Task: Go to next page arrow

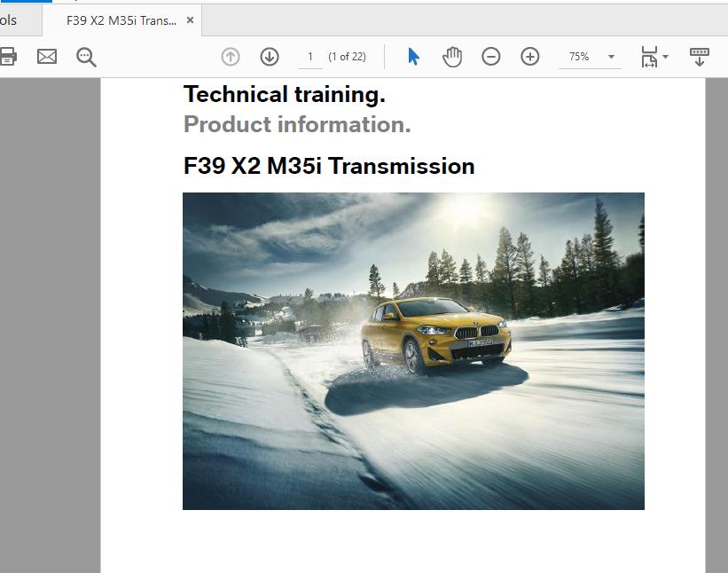Action: coord(270,57)
